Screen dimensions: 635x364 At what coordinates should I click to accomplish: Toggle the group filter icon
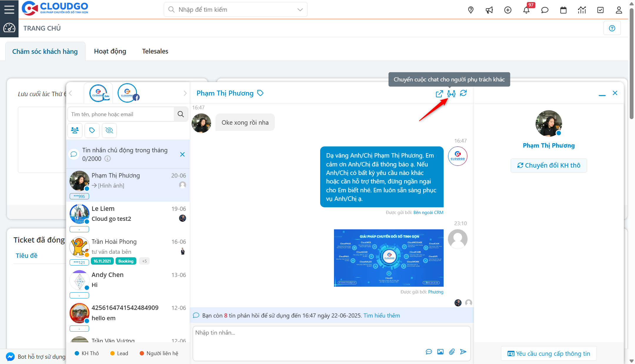point(75,130)
